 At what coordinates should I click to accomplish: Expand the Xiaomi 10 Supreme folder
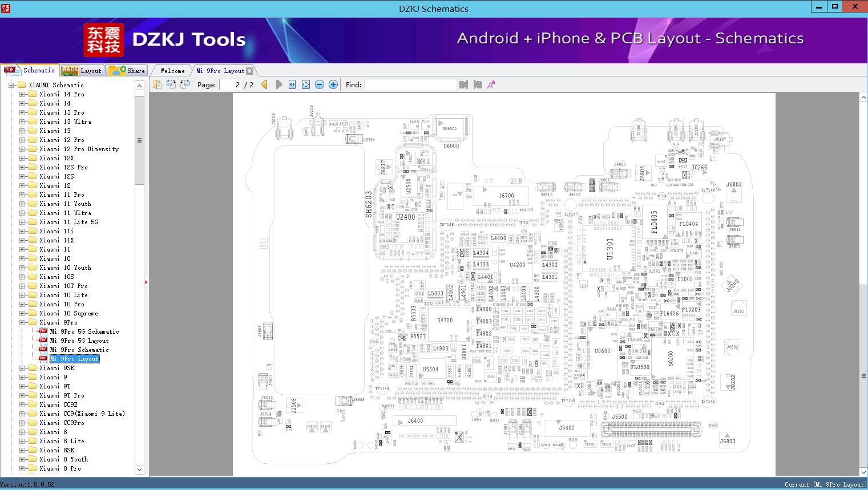(22, 313)
